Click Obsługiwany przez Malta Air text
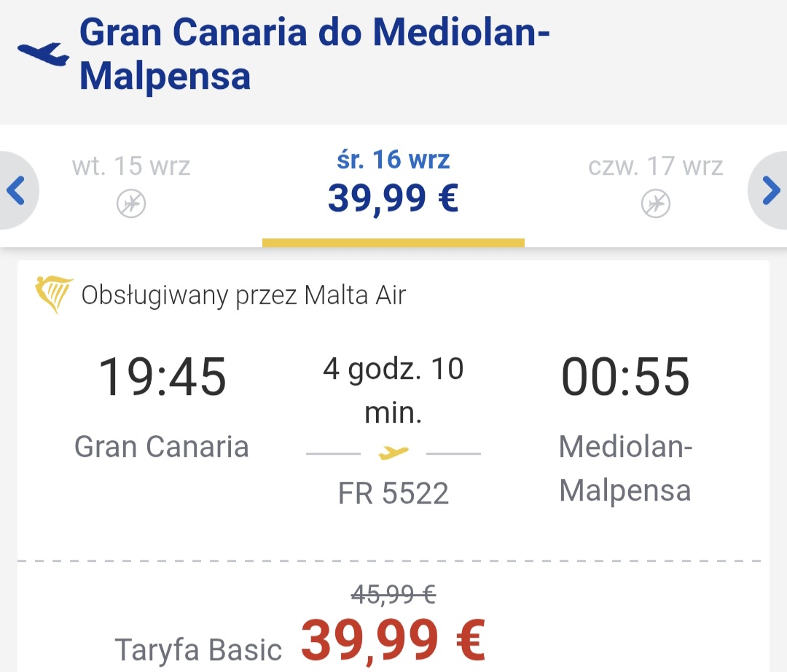This screenshot has width=787, height=672. pos(243,295)
